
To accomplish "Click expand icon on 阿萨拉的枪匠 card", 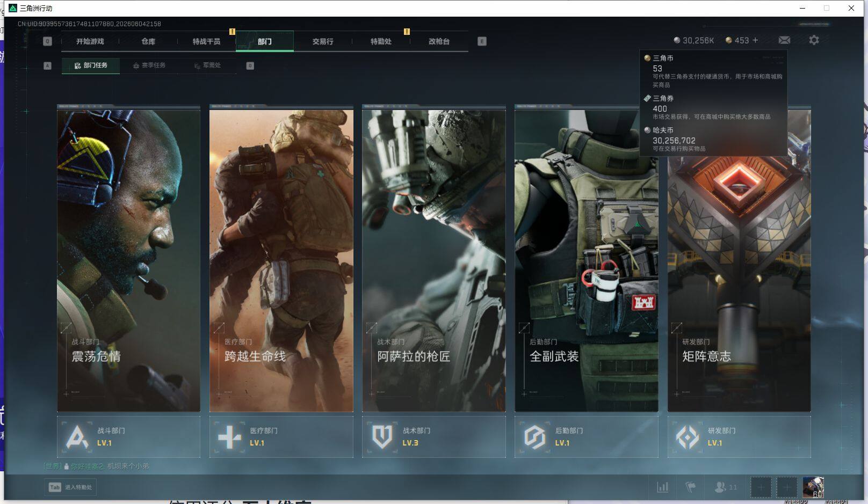I will point(371,327).
